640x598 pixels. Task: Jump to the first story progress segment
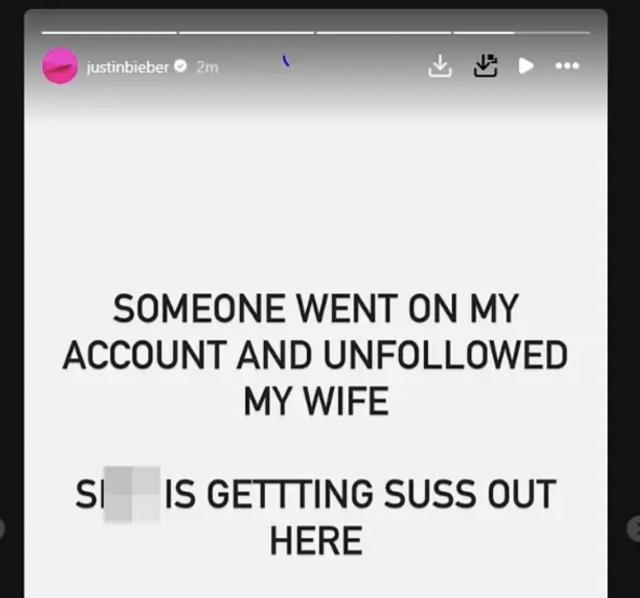coord(109,32)
